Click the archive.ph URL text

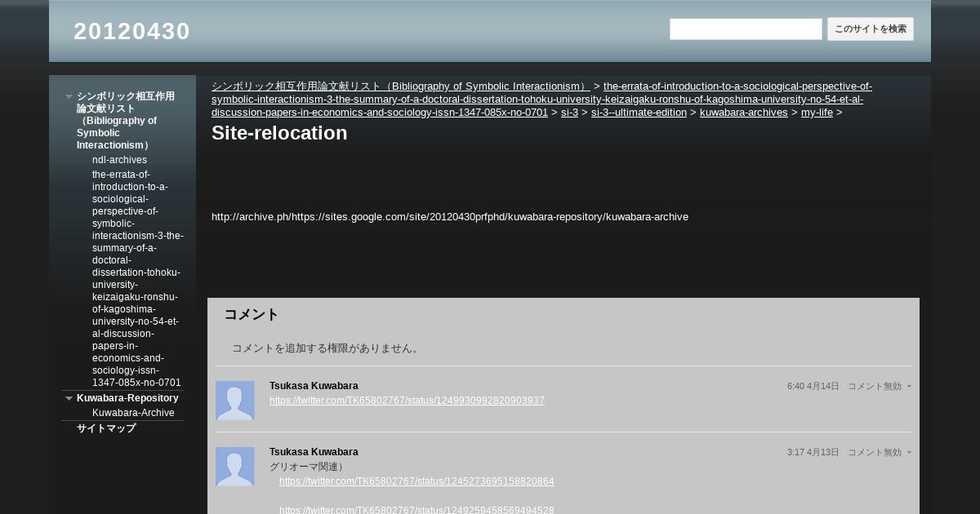[x=450, y=217]
